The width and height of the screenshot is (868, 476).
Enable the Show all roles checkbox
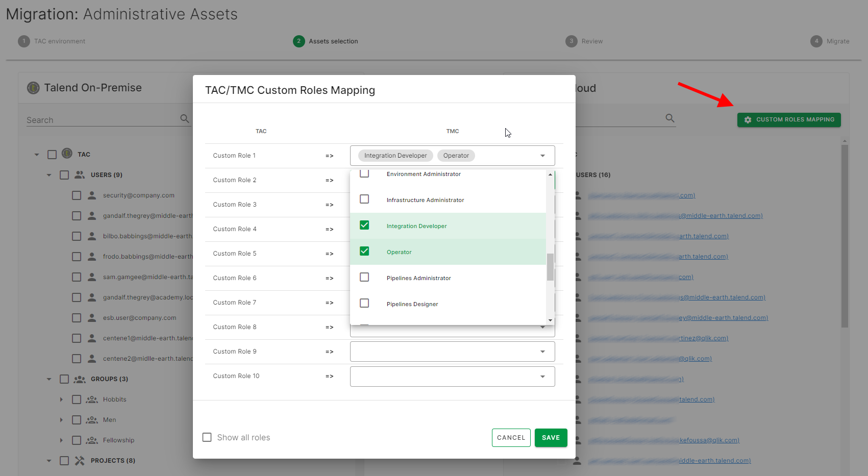point(207,437)
